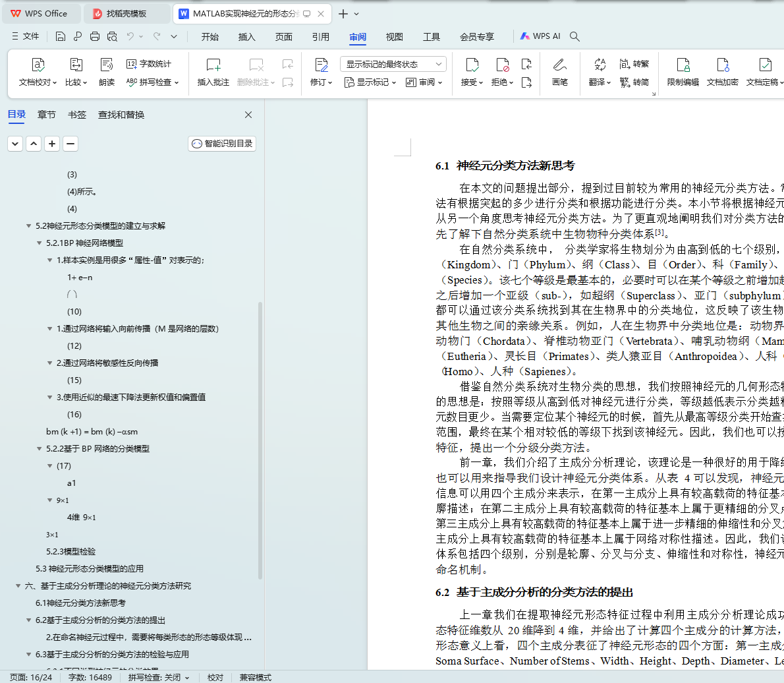Click the 智能识别目录 button

(222, 144)
